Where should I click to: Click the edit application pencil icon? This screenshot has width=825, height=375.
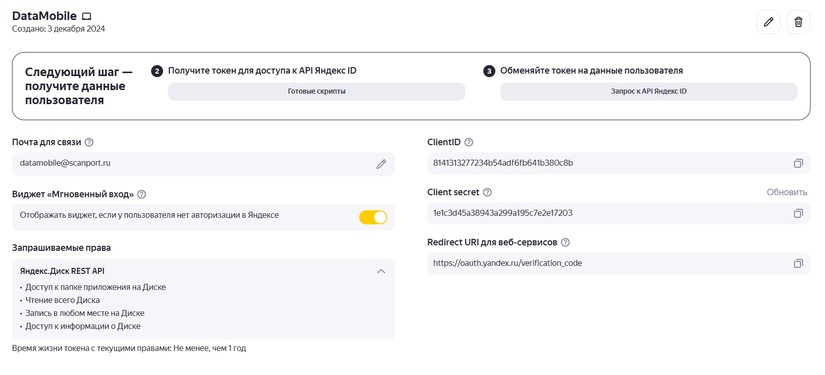pos(768,22)
